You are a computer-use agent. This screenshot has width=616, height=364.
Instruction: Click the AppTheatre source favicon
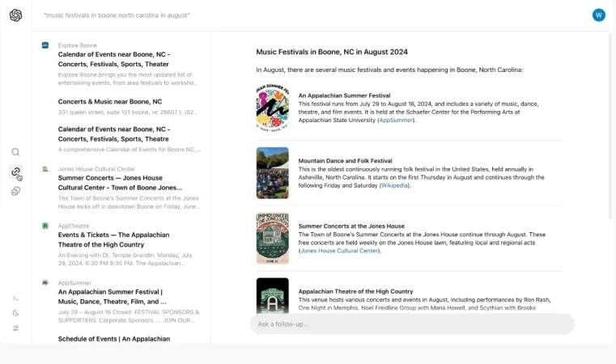point(45,226)
